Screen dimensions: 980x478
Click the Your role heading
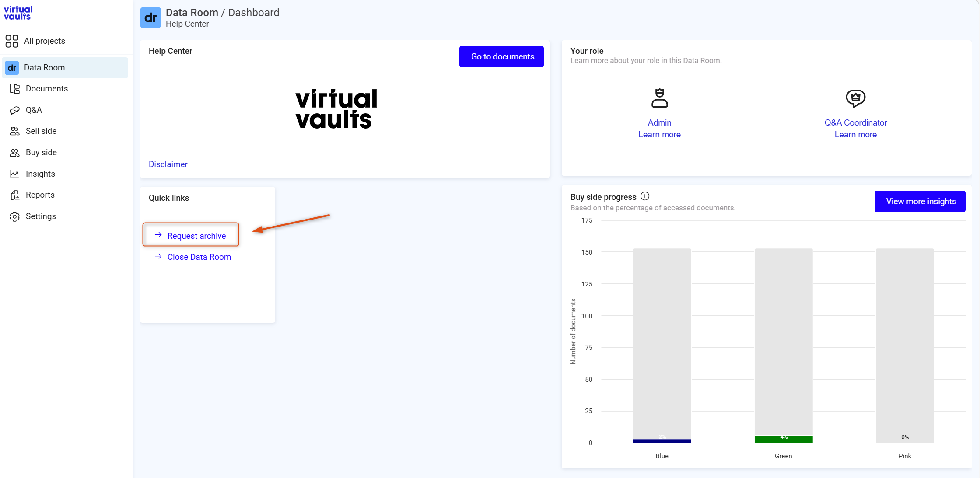(587, 51)
